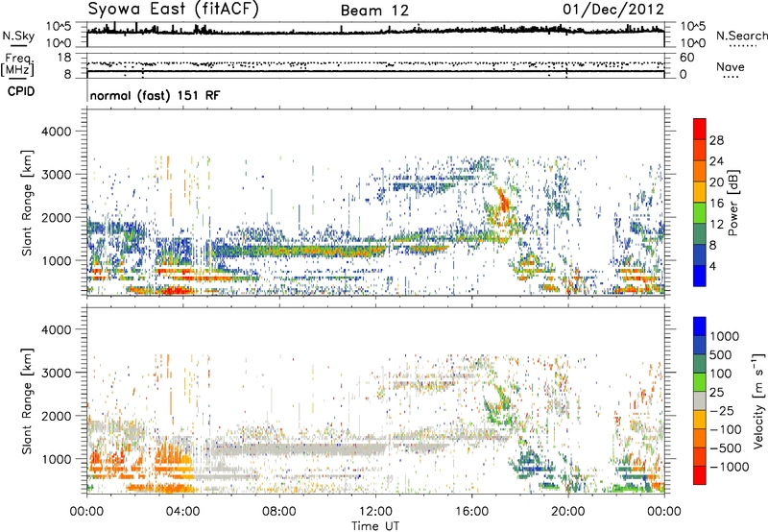Click the '10^5' label on the right of noise panel
Viewport: 768px width, 532px height.
692,27
